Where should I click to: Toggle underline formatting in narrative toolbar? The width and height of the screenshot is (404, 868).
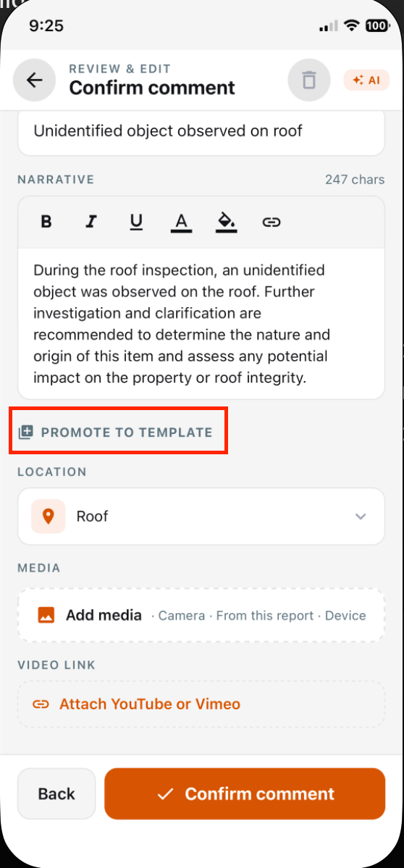click(x=136, y=222)
